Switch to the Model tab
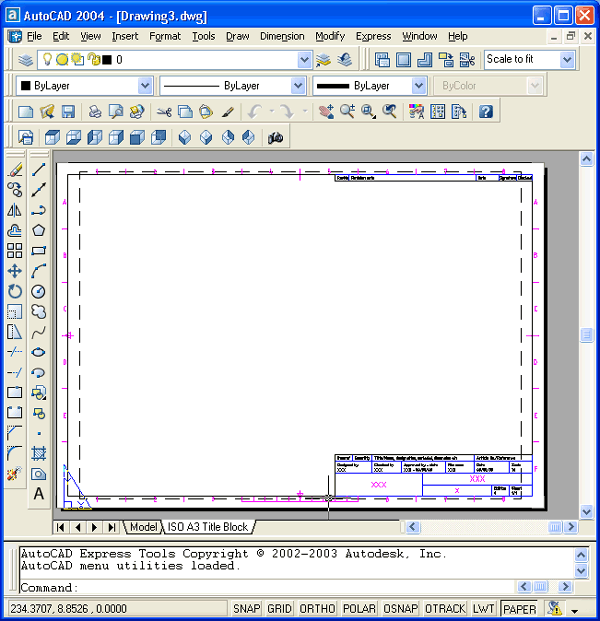The width and height of the screenshot is (600, 621). tap(144, 527)
